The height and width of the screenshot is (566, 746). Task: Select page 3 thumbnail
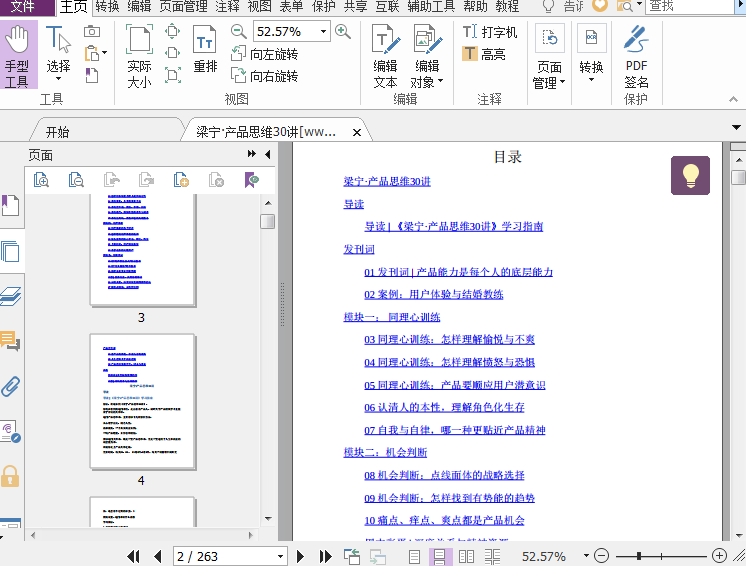point(142,249)
